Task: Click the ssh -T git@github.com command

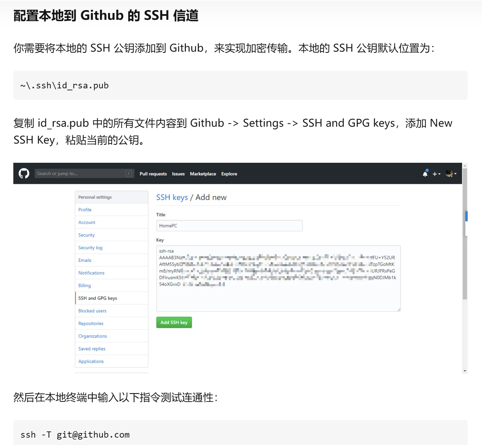Action: (75, 435)
